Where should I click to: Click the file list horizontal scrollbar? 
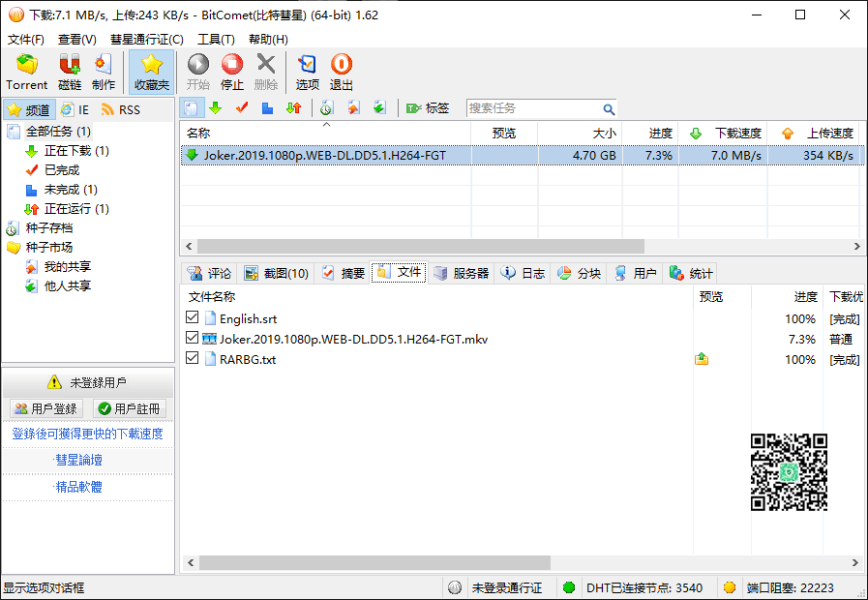522,563
